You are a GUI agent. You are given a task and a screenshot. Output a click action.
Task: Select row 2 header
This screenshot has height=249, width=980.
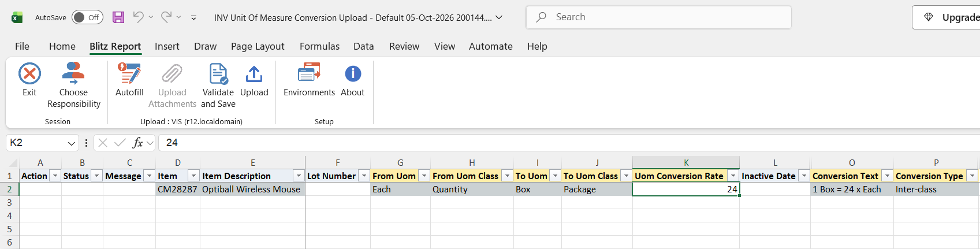point(9,189)
